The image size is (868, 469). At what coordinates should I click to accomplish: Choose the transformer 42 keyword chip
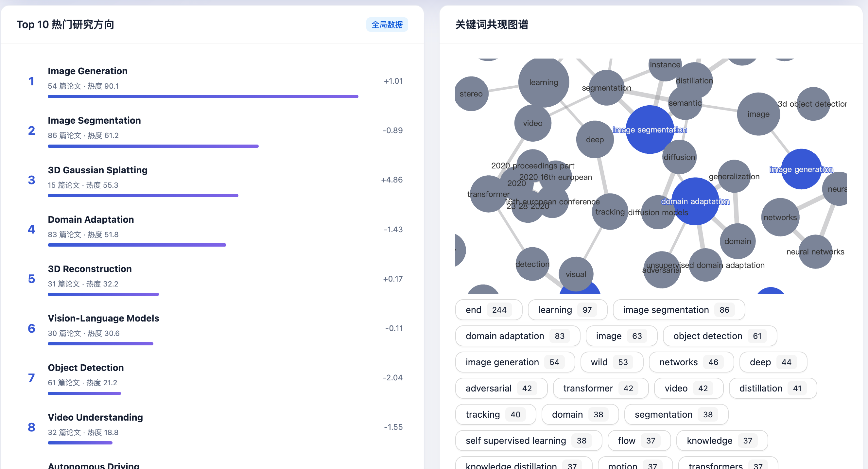[x=600, y=389]
